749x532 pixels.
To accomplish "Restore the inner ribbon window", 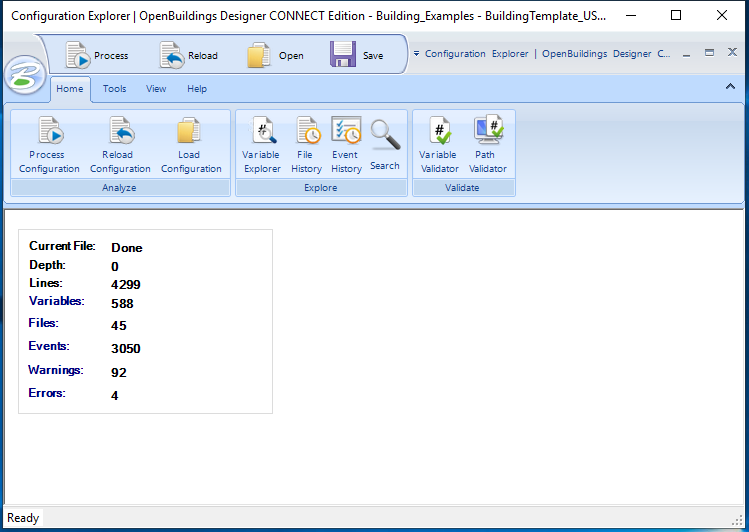I will coord(709,53).
